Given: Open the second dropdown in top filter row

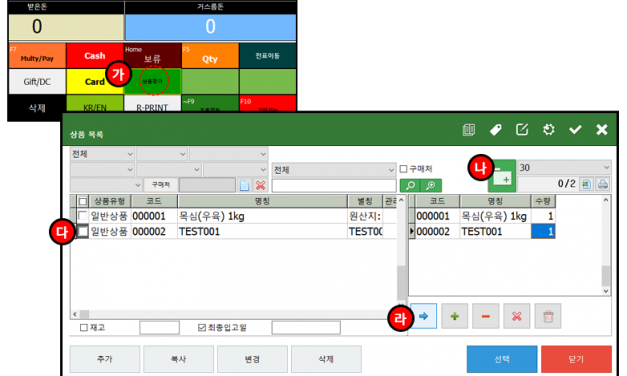Looking at the screenshot, I should click(162, 154).
